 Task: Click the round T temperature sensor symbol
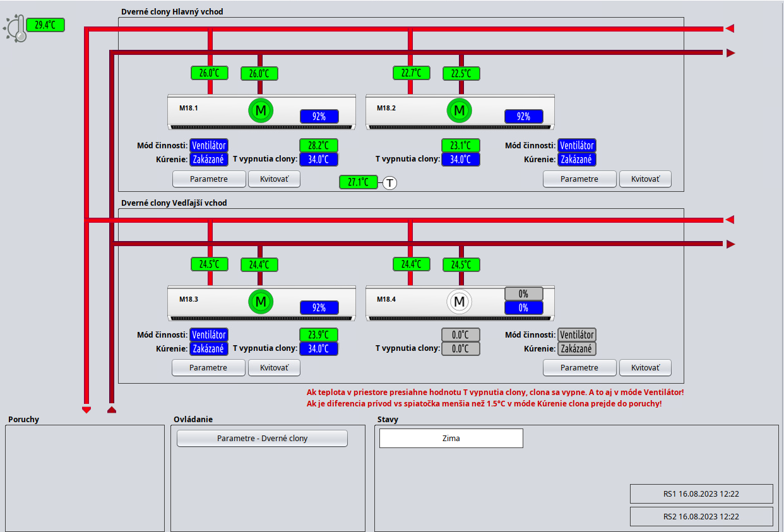[x=390, y=183]
